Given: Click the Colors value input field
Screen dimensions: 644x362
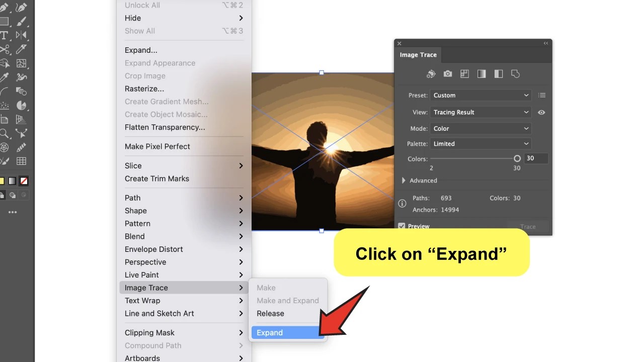Looking at the screenshot, I should click(535, 158).
